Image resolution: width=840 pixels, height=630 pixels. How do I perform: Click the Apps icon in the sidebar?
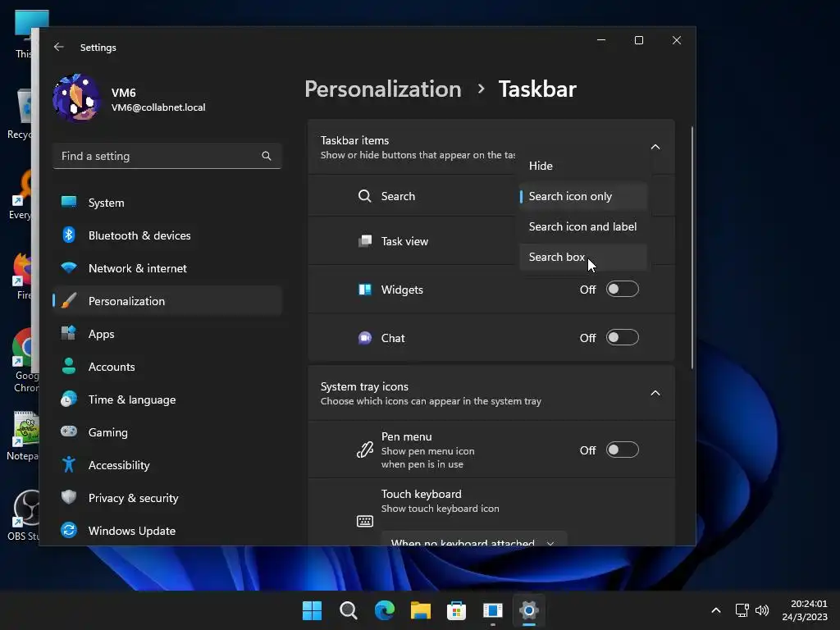point(69,333)
